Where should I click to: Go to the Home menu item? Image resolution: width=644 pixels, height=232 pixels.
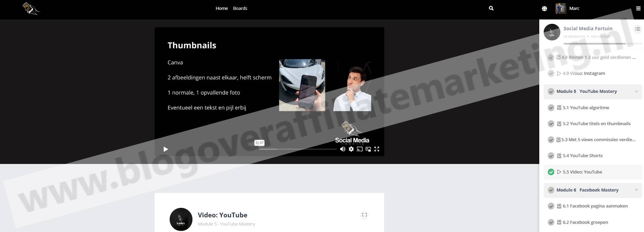coord(222,8)
